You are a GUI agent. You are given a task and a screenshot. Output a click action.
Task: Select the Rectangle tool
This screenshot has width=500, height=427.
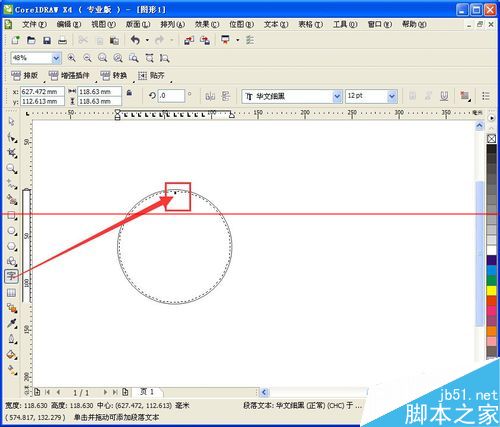point(12,215)
